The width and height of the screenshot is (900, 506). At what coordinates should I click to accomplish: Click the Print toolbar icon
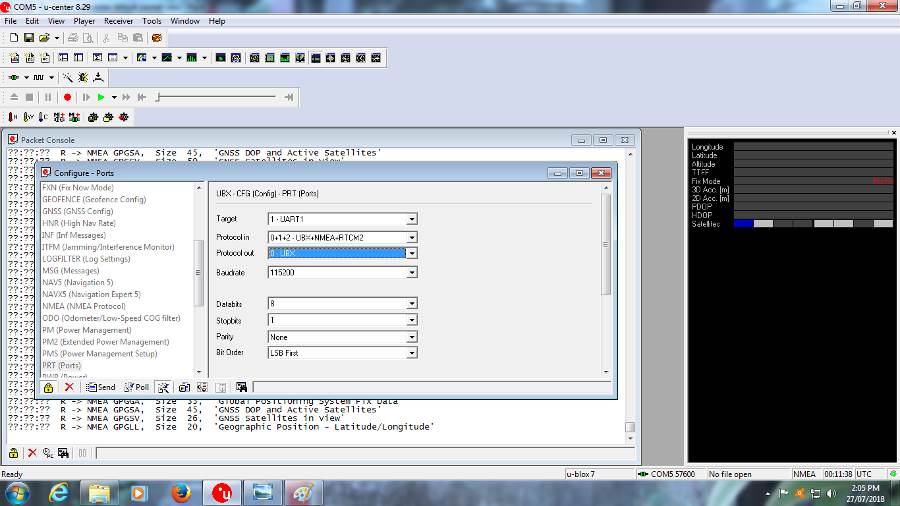(x=74, y=37)
